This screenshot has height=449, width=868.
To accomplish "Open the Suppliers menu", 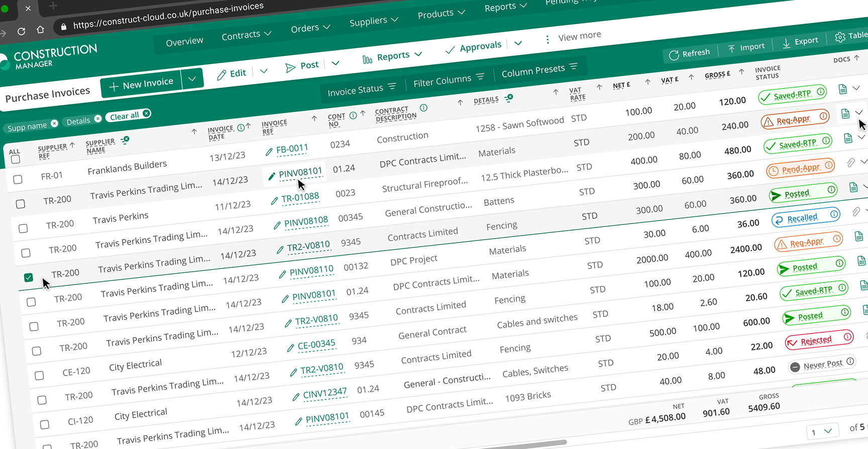I will (x=374, y=21).
